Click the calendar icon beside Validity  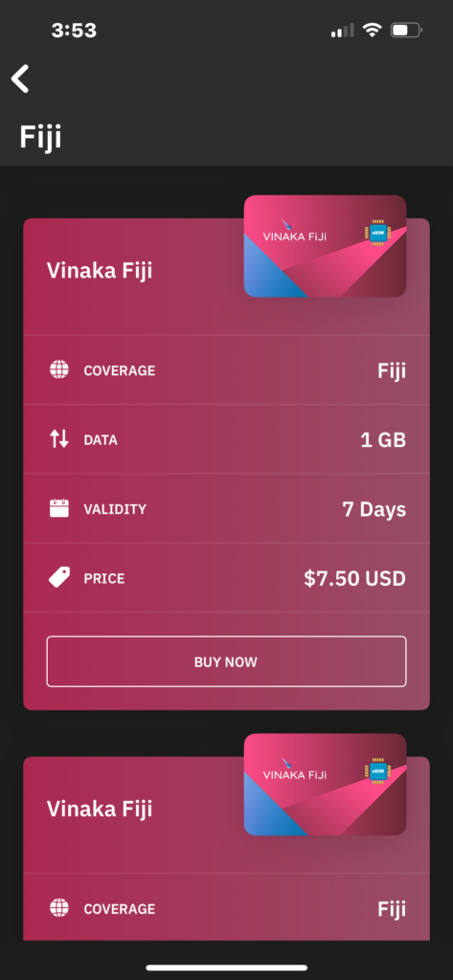[x=58, y=507]
